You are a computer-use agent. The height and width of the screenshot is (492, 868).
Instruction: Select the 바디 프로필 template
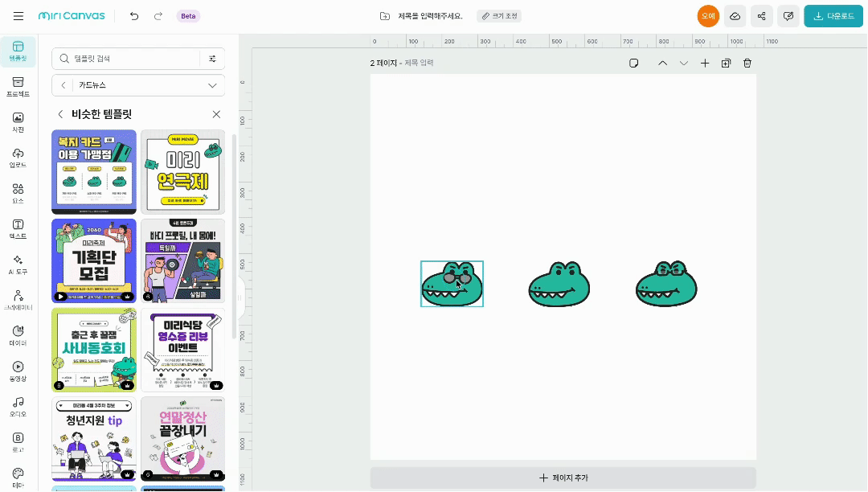point(182,260)
